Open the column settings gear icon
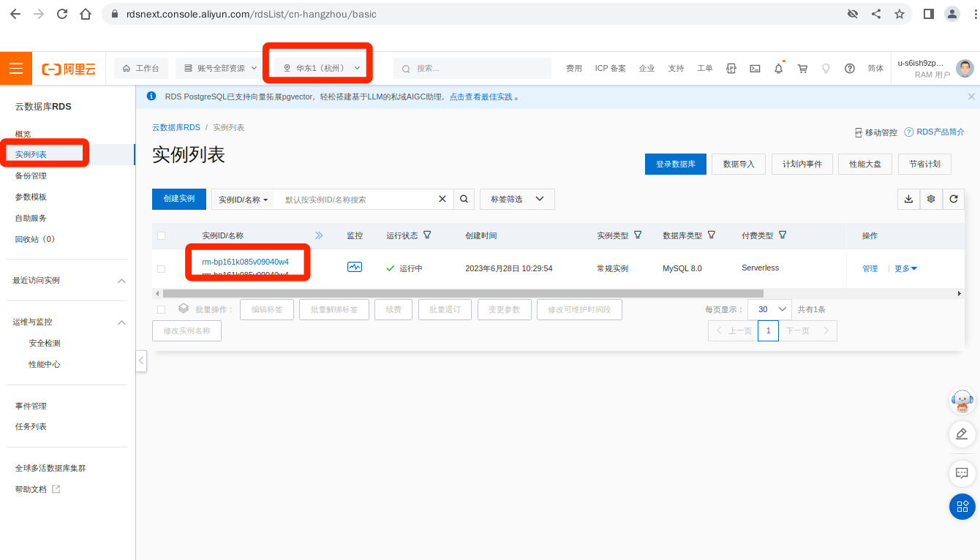The image size is (980, 560). 931,199
